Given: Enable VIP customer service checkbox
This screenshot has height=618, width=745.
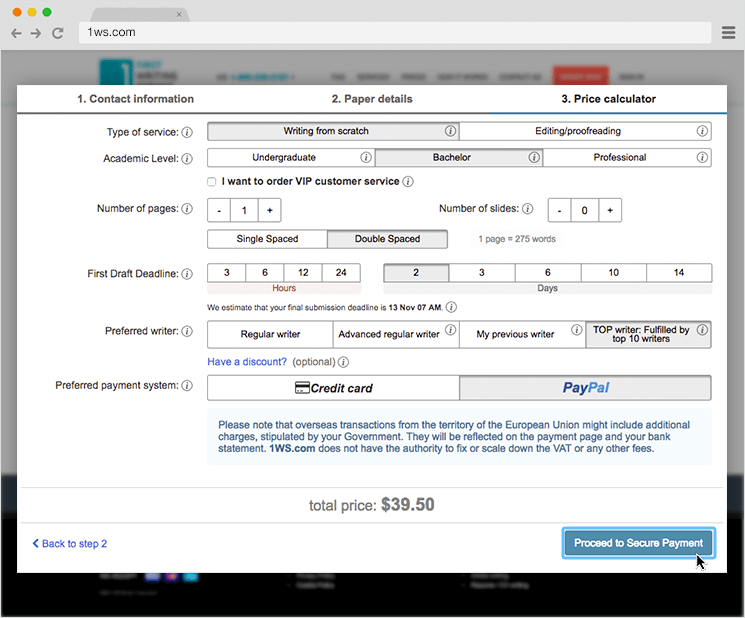Looking at the screenshot, I should (x=211, y=182).
